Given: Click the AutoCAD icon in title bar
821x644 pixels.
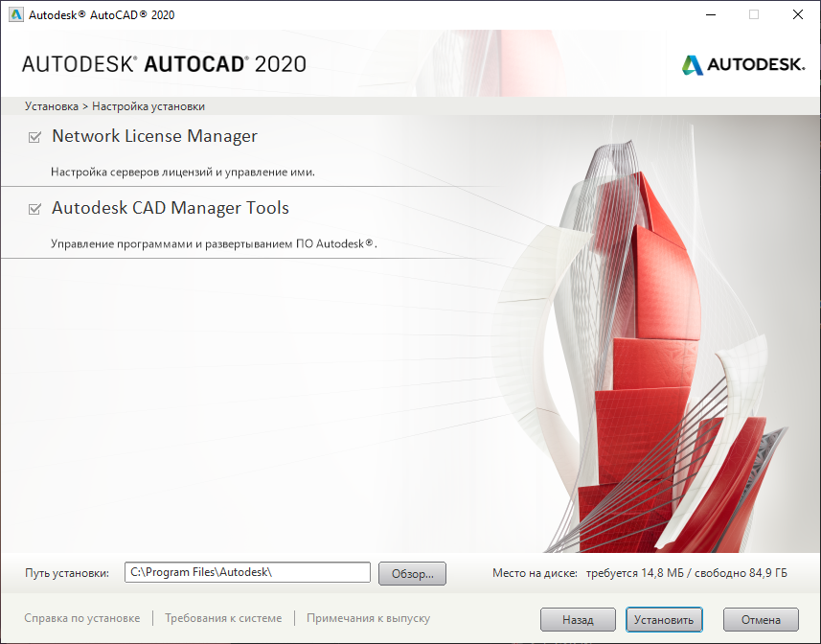Looking at the screenshot, I should pos(16,14).
